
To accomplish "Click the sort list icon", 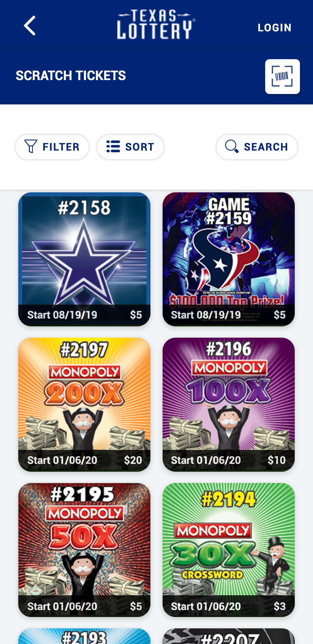I will [x=113, y=147].
